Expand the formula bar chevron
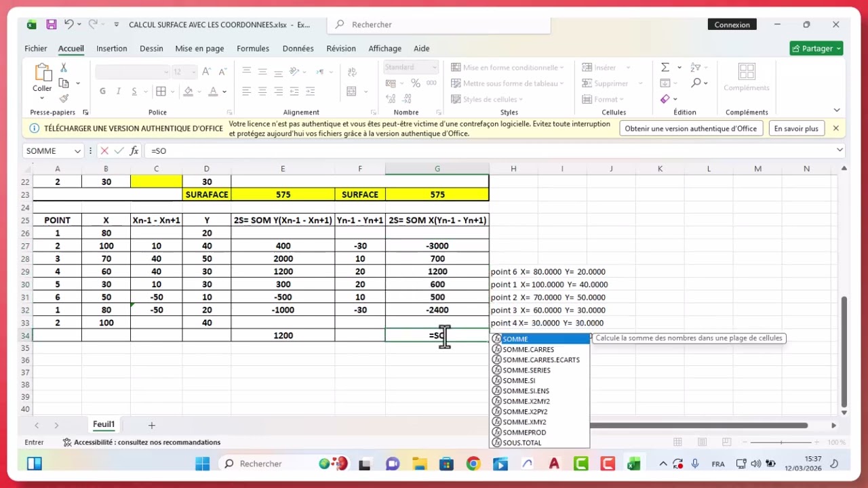The image size is (868, 488). click(x=840, y=150)
